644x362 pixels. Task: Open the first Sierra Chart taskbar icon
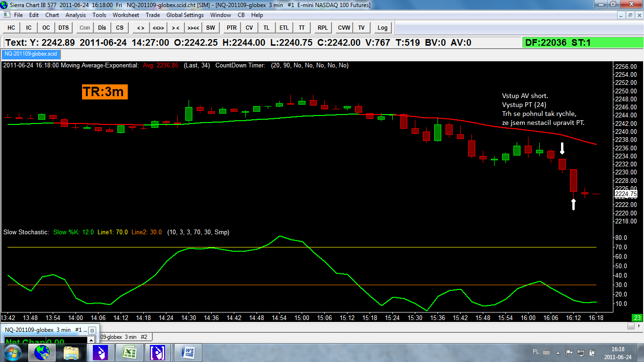pos(100,352)
